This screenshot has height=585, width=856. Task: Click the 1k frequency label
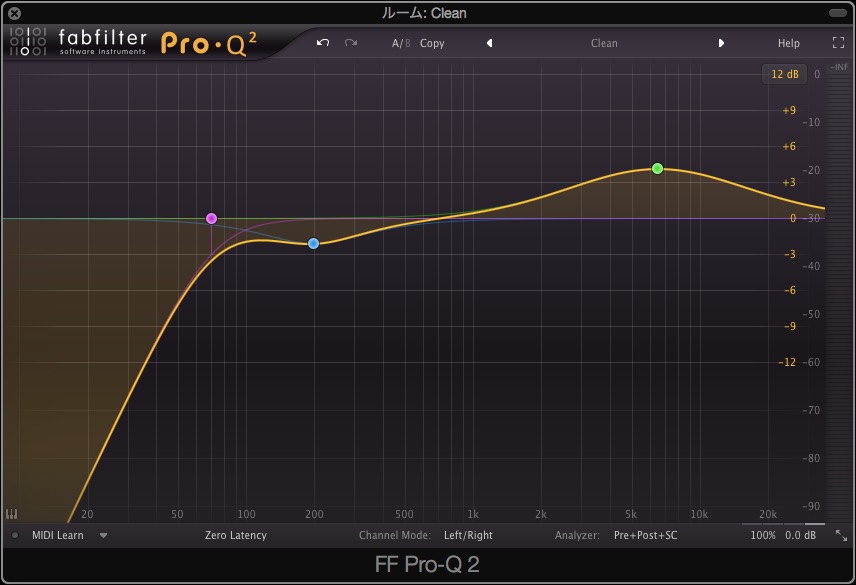[x=473, y=514]
